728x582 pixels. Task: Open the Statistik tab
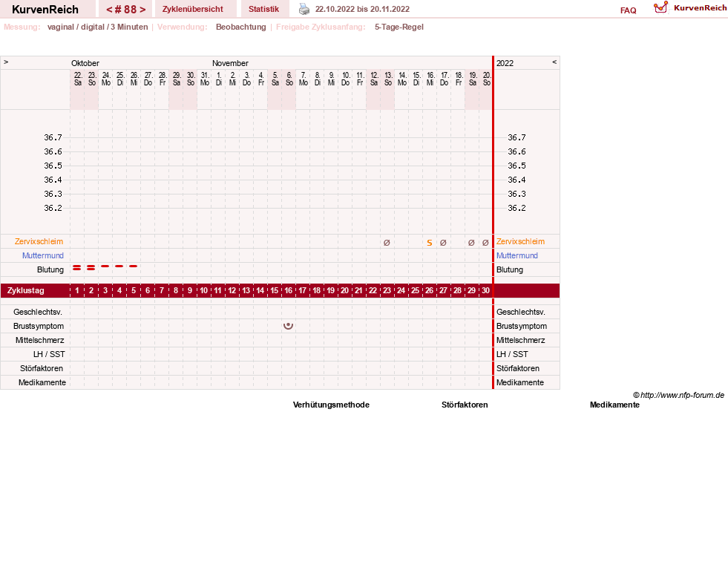(x=263, y=9)
